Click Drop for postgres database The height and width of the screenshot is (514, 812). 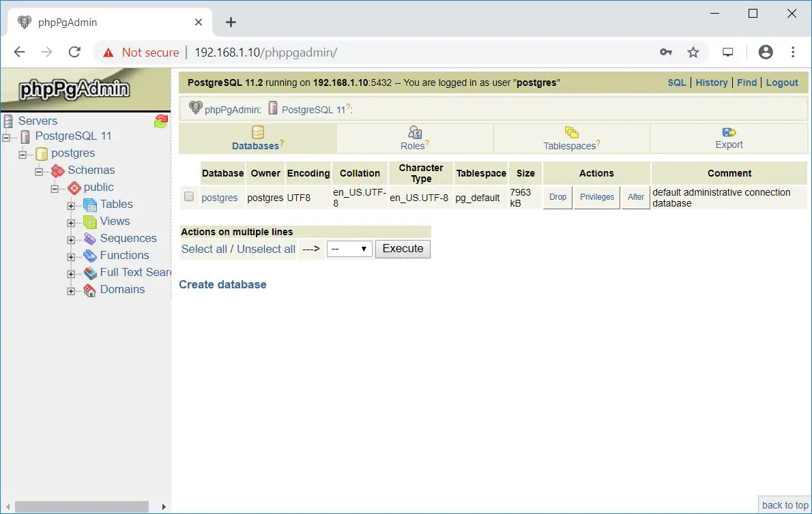tap(557, 197)
